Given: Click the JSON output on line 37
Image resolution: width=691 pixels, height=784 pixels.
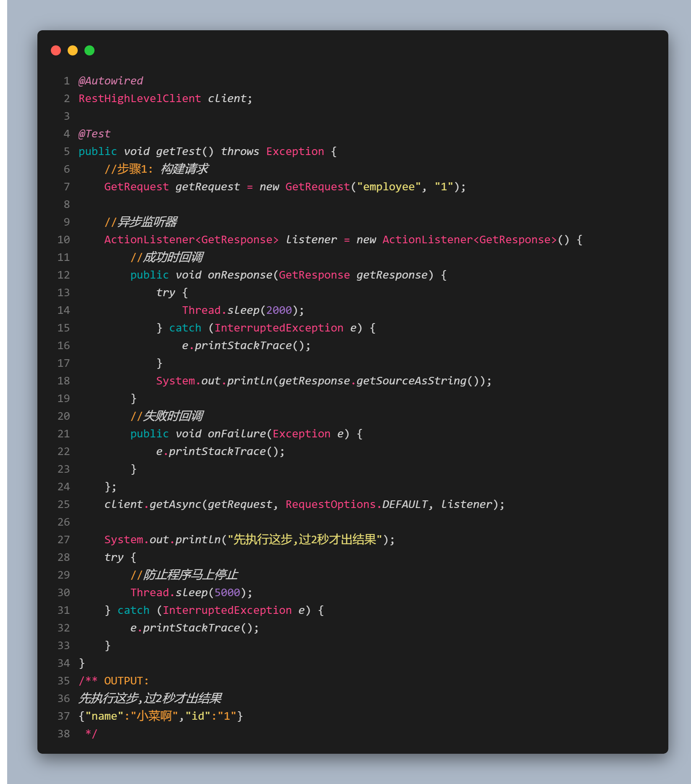Looking at the screenshot, I should [x=161, y=716].
